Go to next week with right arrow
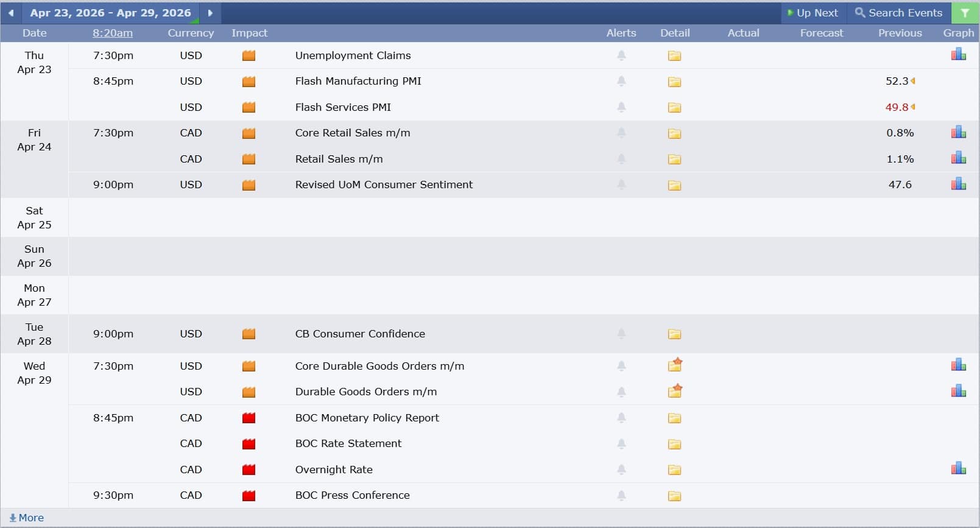Screen dimensions: 980x528 210,13
